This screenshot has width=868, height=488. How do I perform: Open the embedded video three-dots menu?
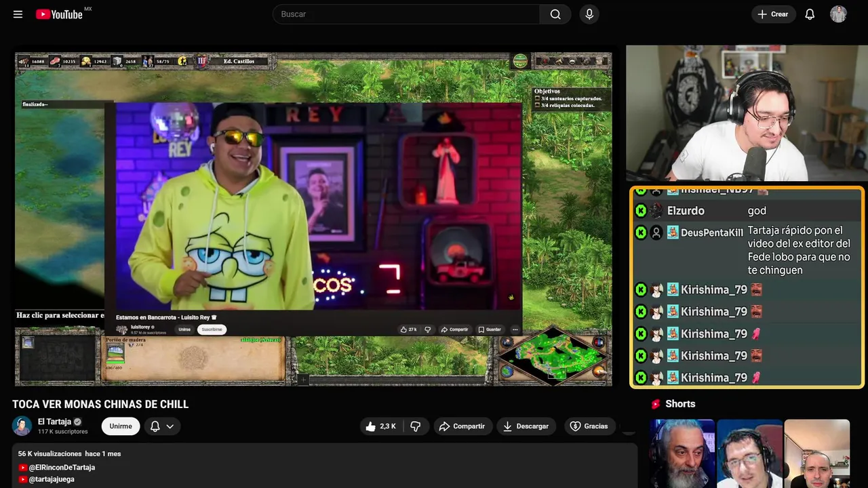(x=515, y=329)
